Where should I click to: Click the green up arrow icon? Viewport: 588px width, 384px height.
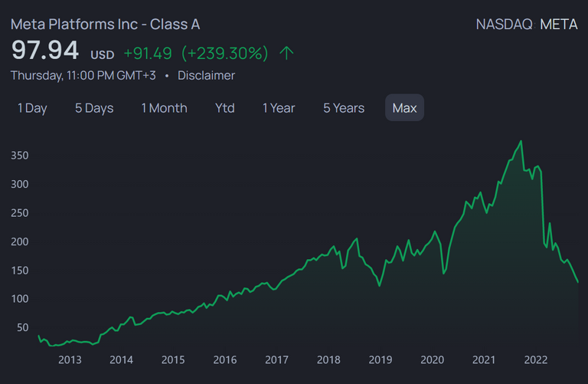(x=286, y=54)
